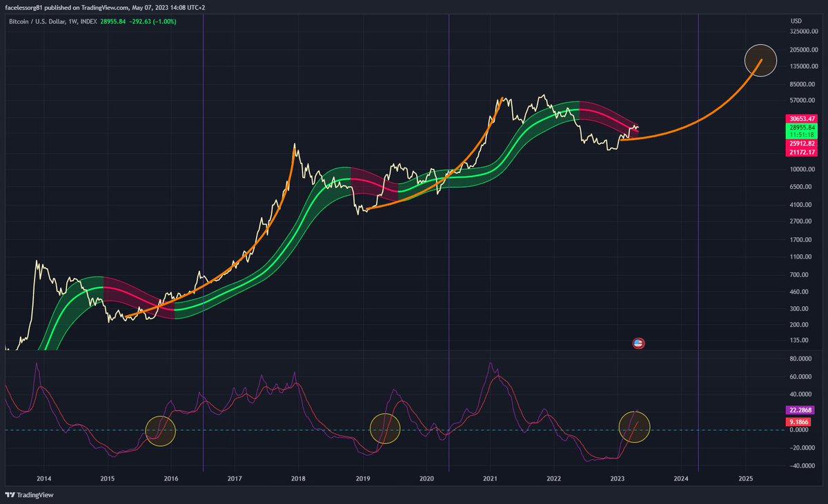This screenshot has width=828, height=504.
Task: Click the 2025 year label on the time axis
Action: [745, 478]
